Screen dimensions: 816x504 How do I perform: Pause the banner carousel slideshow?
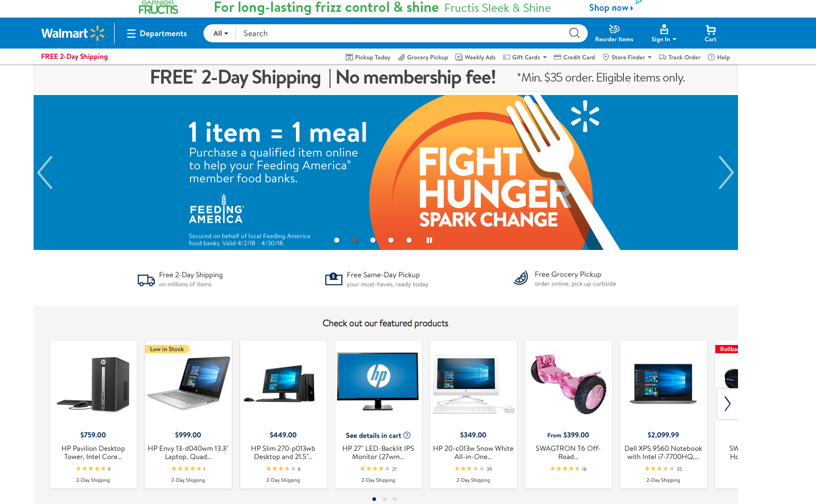(429, 240)
